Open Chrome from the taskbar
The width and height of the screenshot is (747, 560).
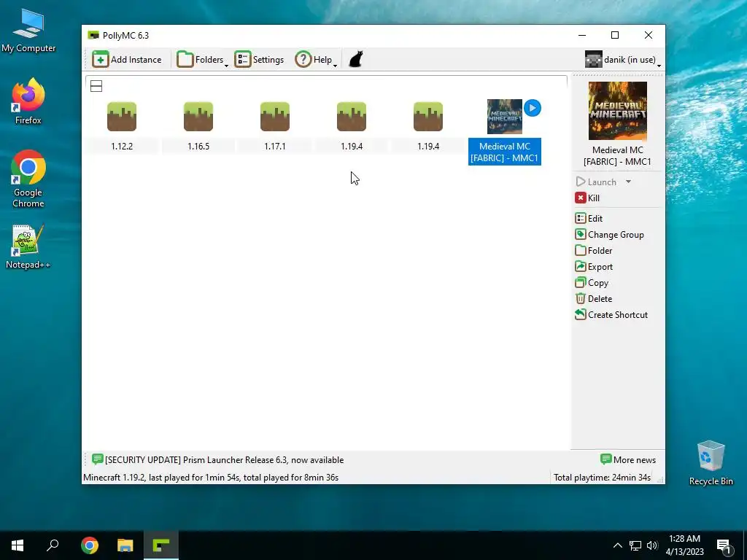point(89,545)
